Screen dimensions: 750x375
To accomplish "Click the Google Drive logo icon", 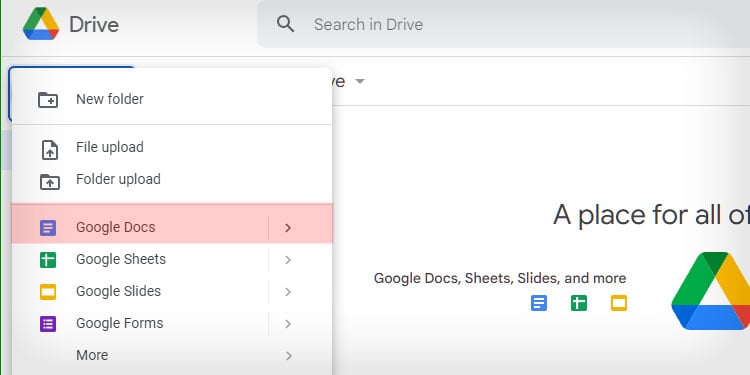I will point(41,24).
